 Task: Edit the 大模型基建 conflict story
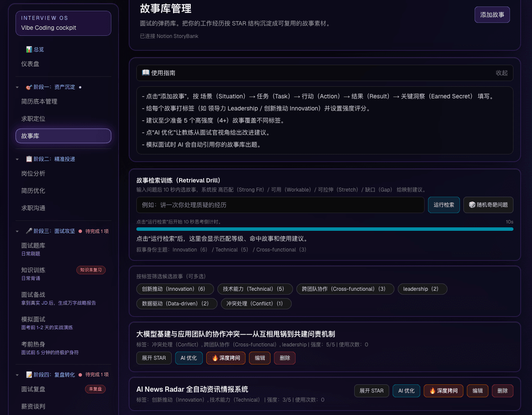pyautogui.click(x=260, y=358)
